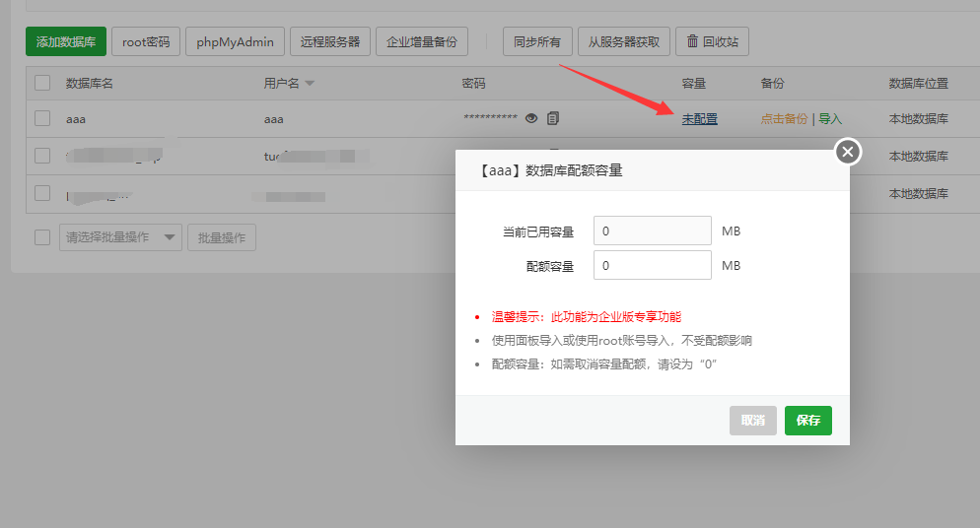980x528 pixels.
Task: Click 导入 link for aaa database
Action: (830, 118)
